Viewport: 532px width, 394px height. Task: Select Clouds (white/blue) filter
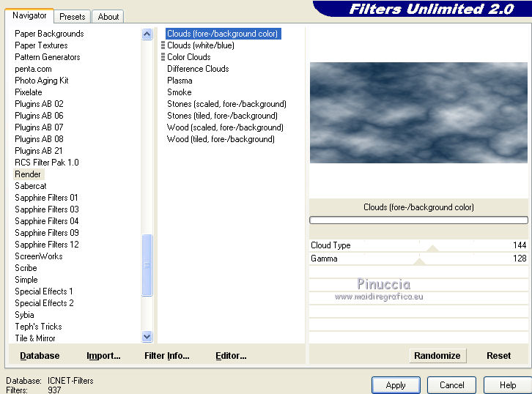click(201, 45)
